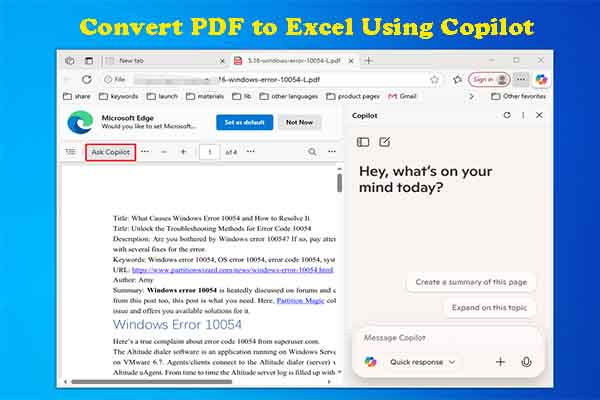This screenshot has width=600, height=400.
Task: Click Copilot logo in message box
Action: tap(370, 362)
